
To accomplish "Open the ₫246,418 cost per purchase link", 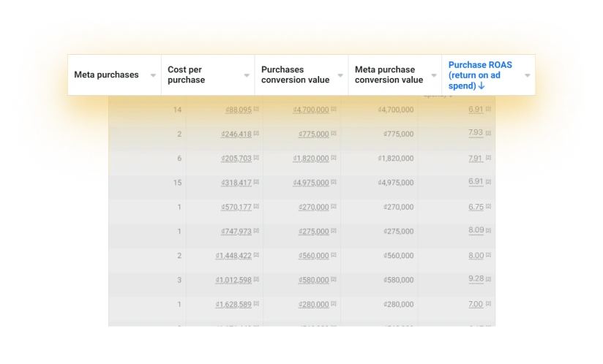I will (x=236, y=134).
